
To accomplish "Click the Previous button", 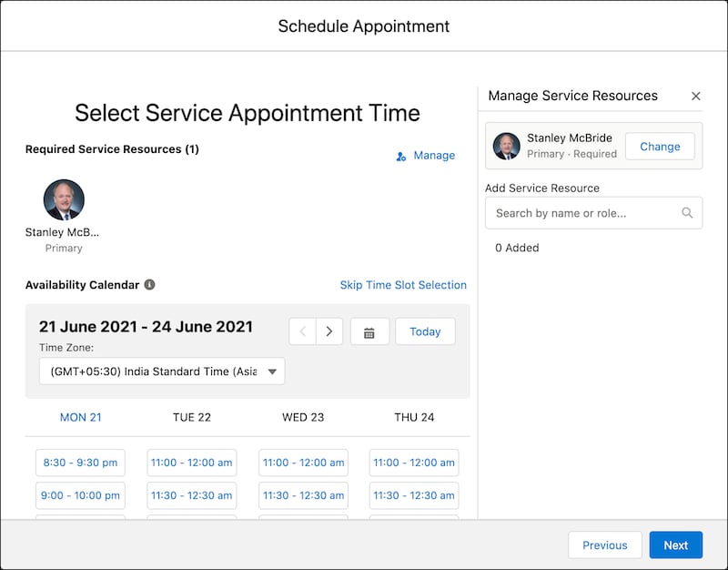I will [x=605, y=545].
